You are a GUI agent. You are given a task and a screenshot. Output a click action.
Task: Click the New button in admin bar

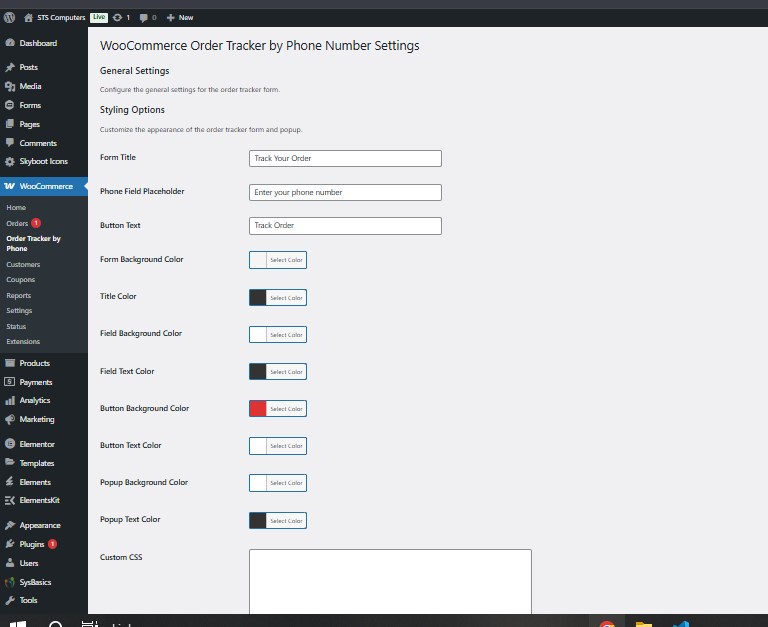click(180, 17)
